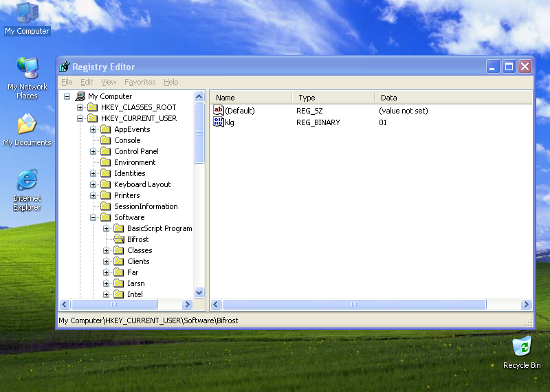Select the Far key label
Viewport: 550px width, 392px height.
click(x=133, y=272)
